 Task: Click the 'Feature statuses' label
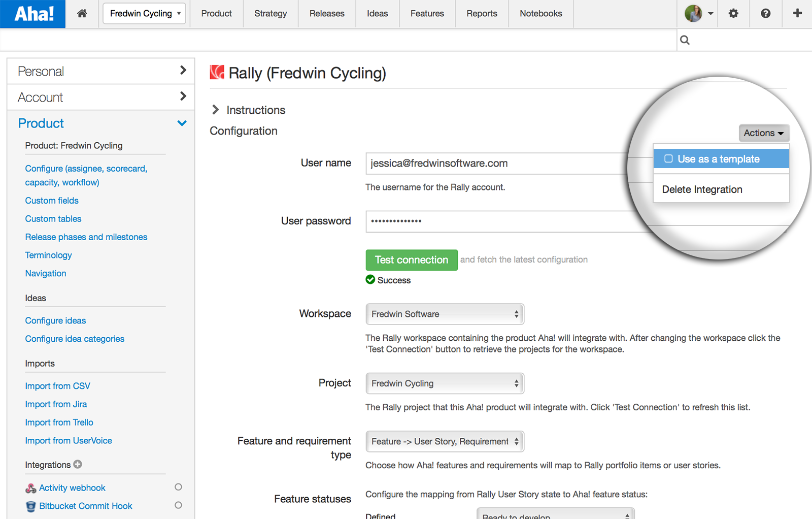(x=313, y=499)
